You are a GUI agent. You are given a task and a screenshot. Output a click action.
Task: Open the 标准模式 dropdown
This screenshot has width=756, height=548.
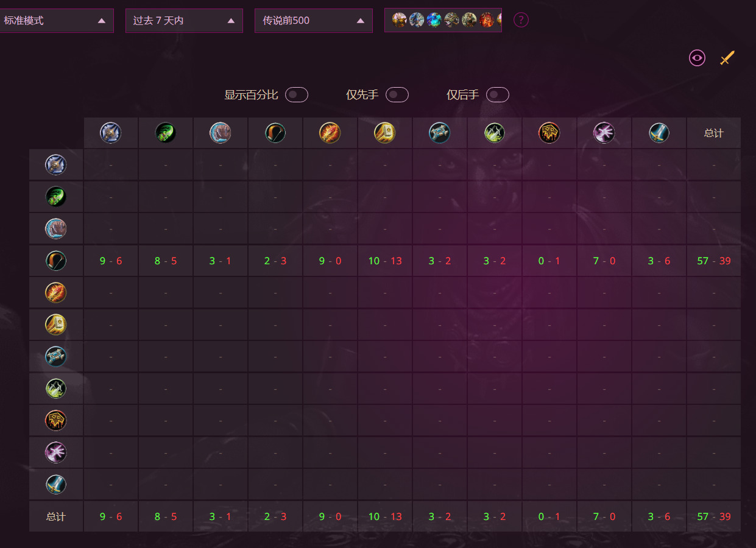click(x=56, y=20)
